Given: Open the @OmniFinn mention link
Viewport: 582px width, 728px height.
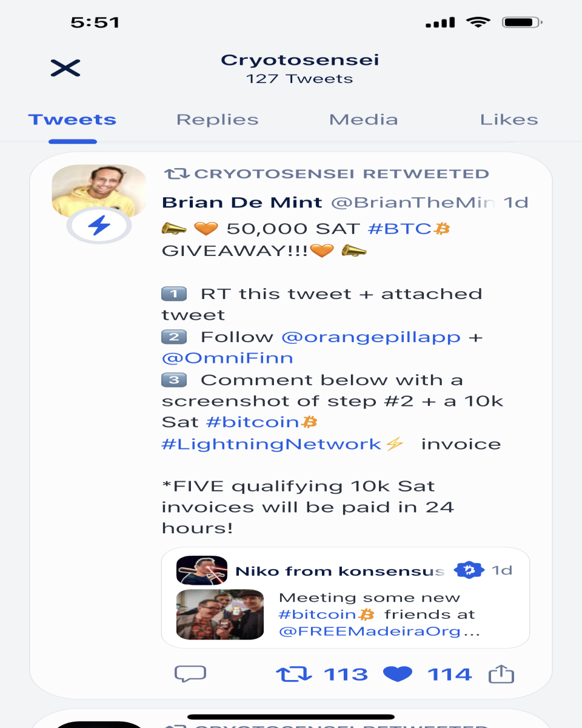Looking at the screenshot, I should pyautogui.click(x=227, y=359).
